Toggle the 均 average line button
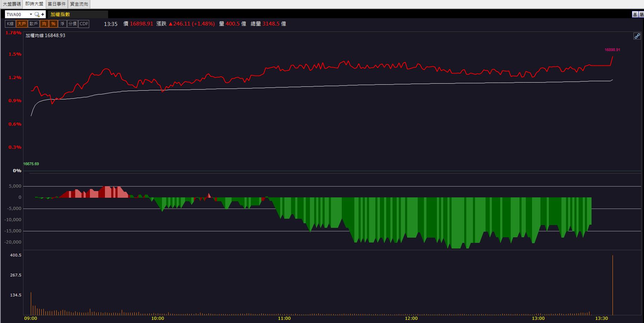Viewport: 644px width, 323px height. [x=44, y=24]
